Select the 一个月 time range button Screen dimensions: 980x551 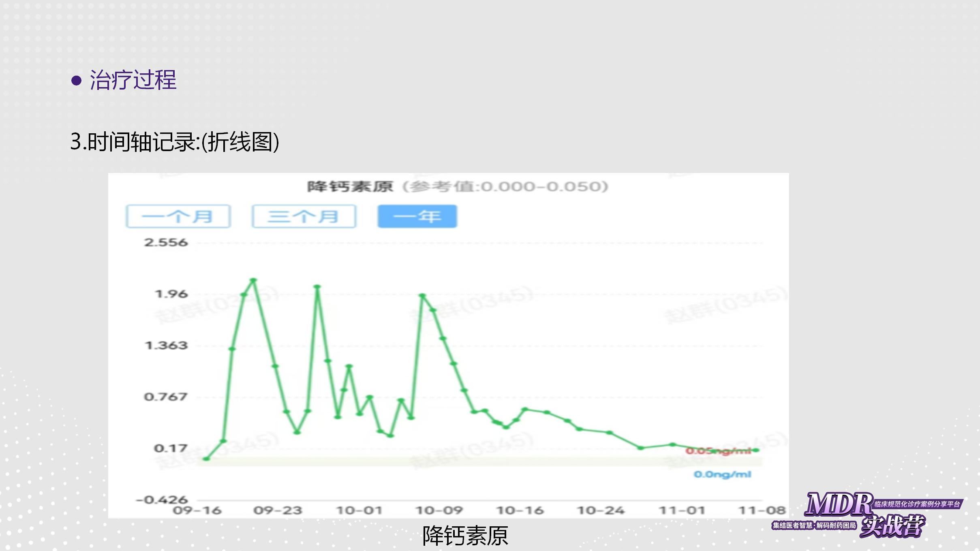click(x=178, y=216)
